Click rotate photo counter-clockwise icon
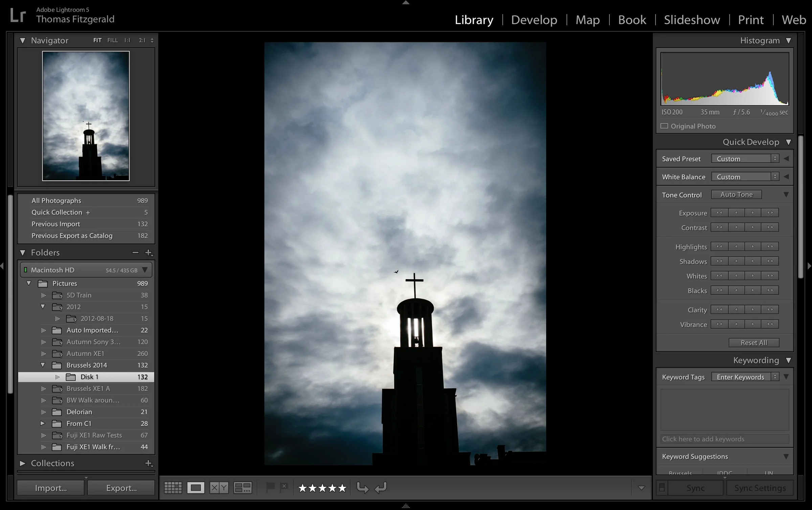 (x=362, y=488)
